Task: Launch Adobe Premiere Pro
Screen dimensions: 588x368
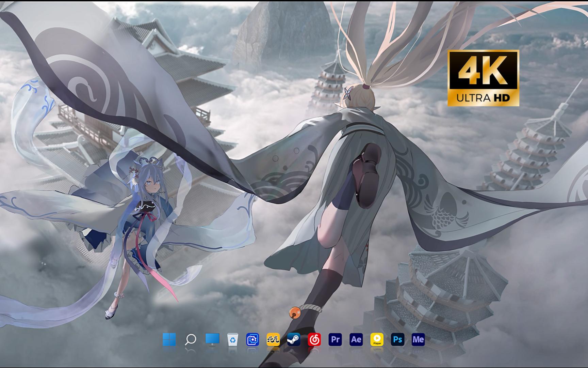Action: [x=335, y=339]
